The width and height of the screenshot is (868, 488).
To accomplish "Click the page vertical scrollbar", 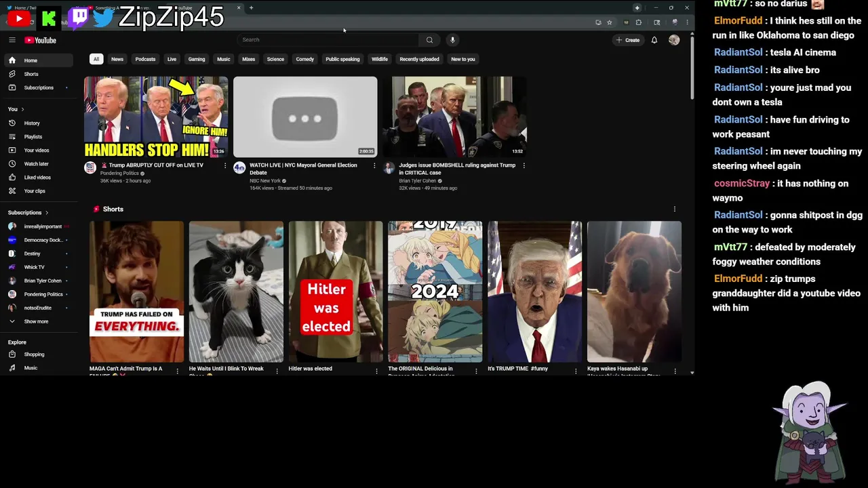I will click(692, 68).
